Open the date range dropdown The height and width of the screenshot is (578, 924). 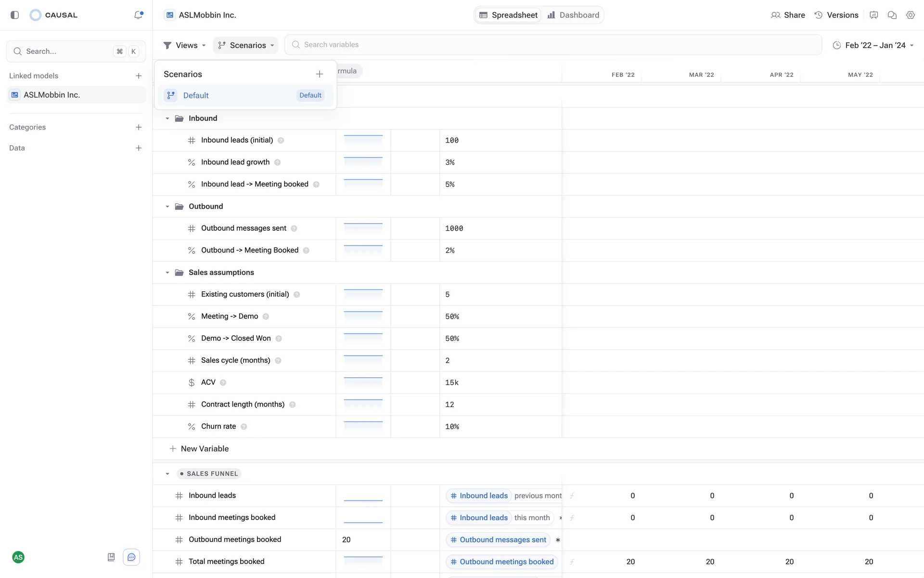tap(873, 45)
